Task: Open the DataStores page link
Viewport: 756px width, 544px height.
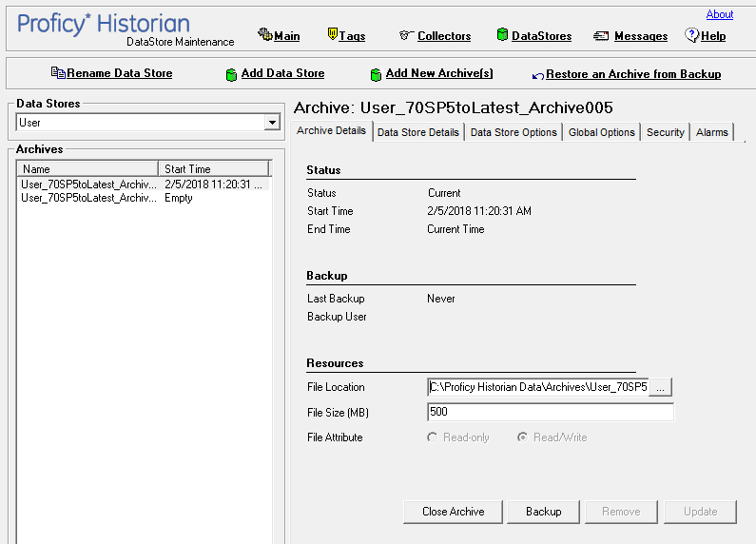Action: (541, 36)
